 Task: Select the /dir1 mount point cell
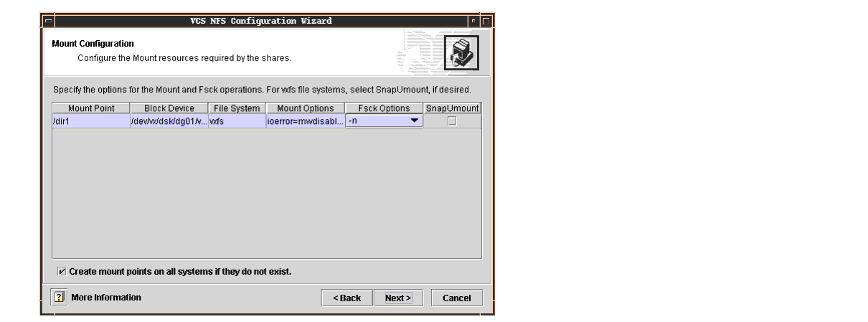click(90, 121)
